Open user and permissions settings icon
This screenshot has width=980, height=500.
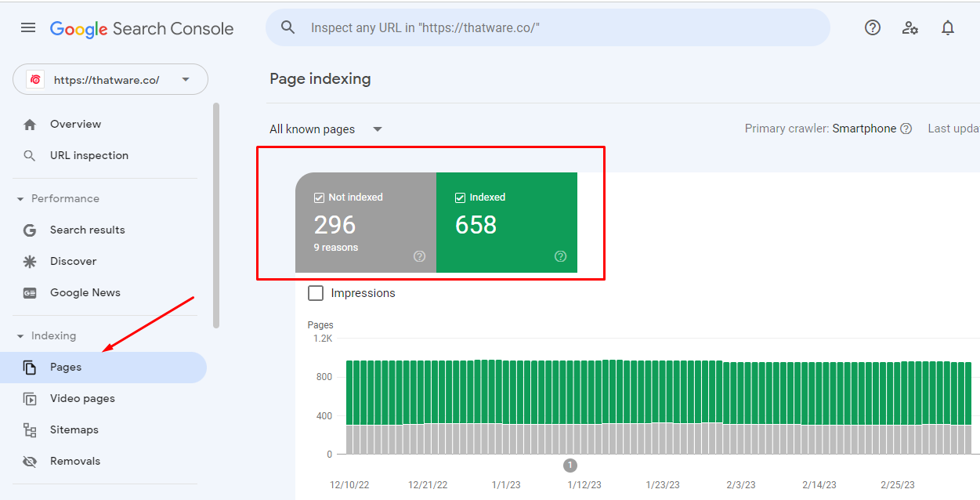pos(910,28)
